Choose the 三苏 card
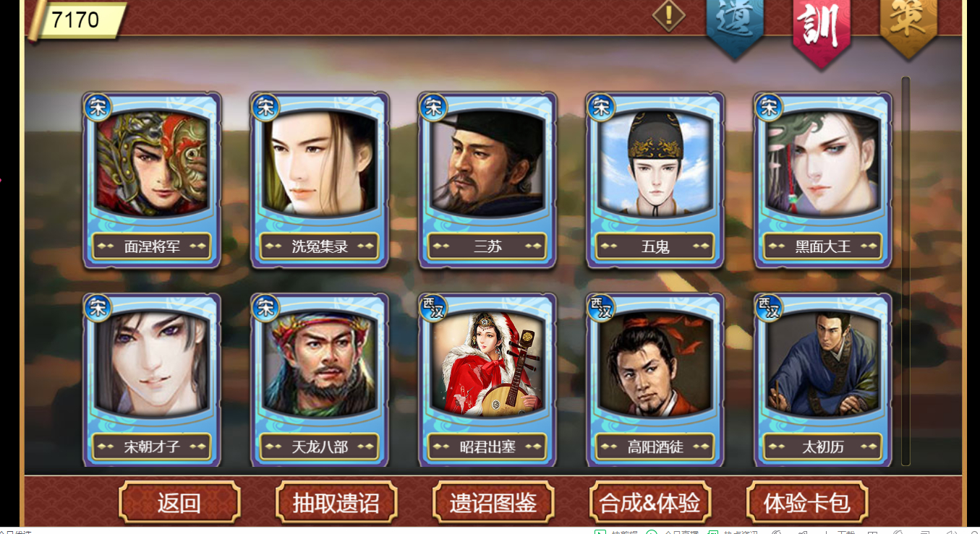This screenshot has height=534, width=980. [x=487, y=181]
